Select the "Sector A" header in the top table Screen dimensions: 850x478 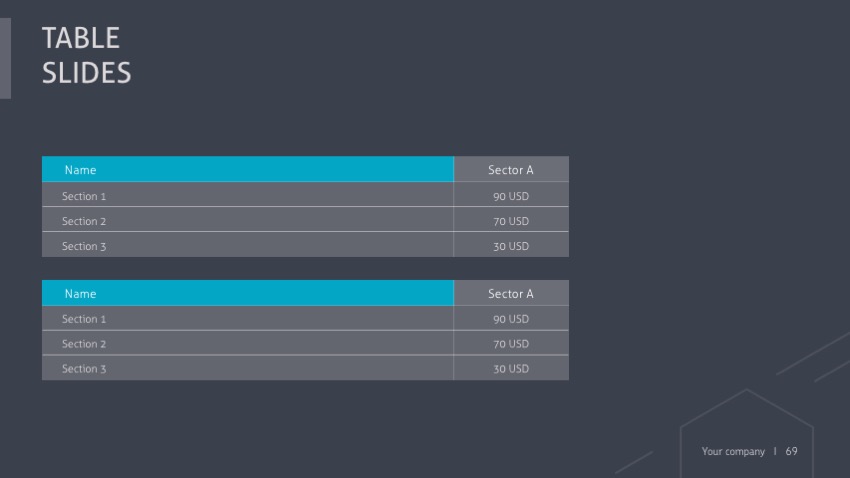pos(510,170)
